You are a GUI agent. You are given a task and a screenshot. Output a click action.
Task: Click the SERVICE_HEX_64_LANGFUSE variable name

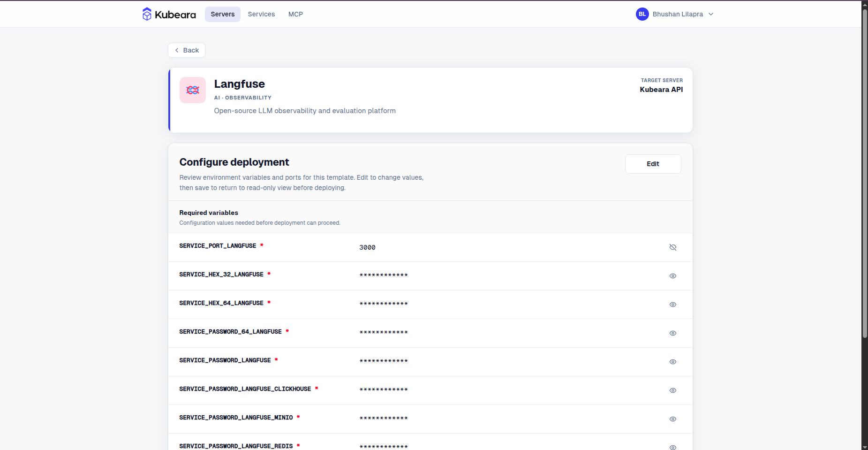pos(221,303)
